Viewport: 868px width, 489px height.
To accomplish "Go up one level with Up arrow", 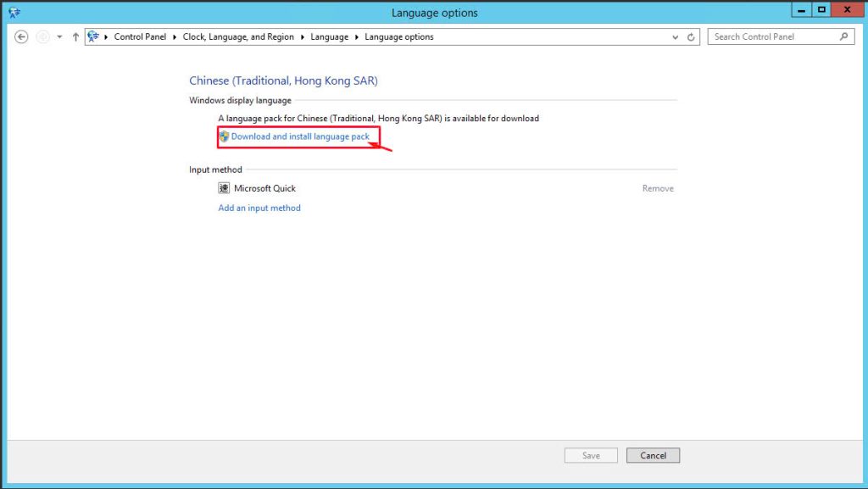I will point(75,37).
